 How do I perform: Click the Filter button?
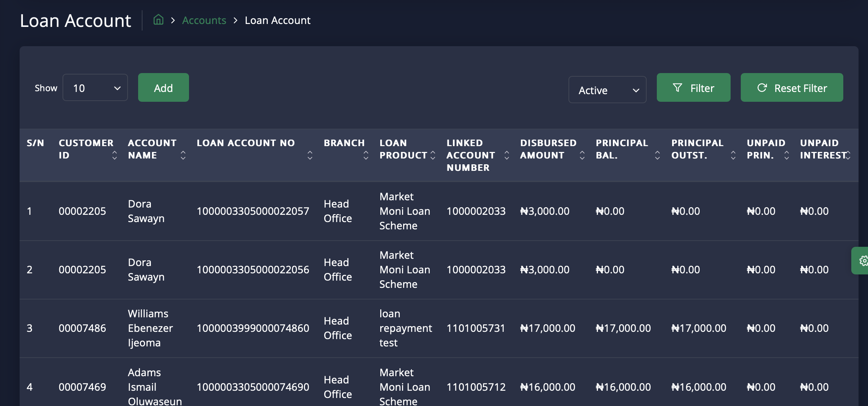693,88
